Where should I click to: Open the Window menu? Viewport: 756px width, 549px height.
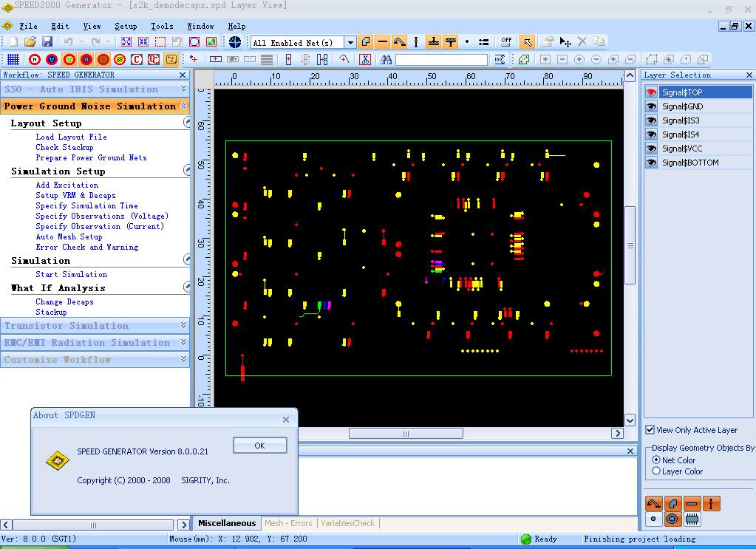click(x=200, y=26)
